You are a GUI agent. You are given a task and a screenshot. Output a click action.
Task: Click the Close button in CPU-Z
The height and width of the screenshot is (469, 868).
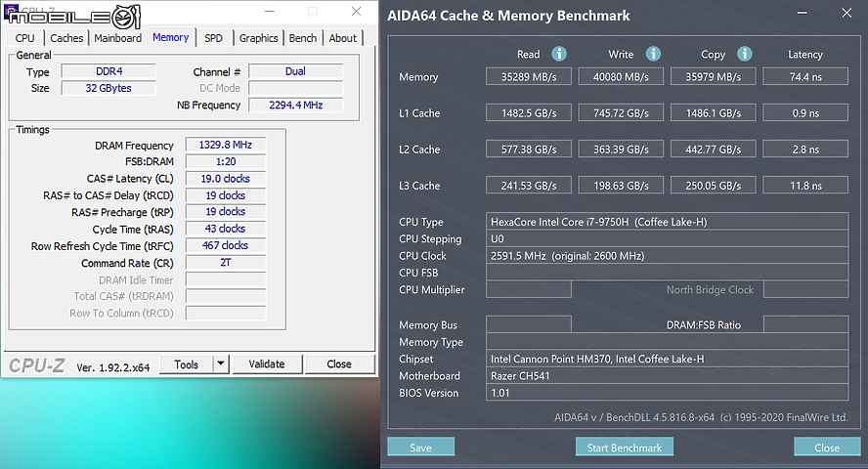click(339, 363)
